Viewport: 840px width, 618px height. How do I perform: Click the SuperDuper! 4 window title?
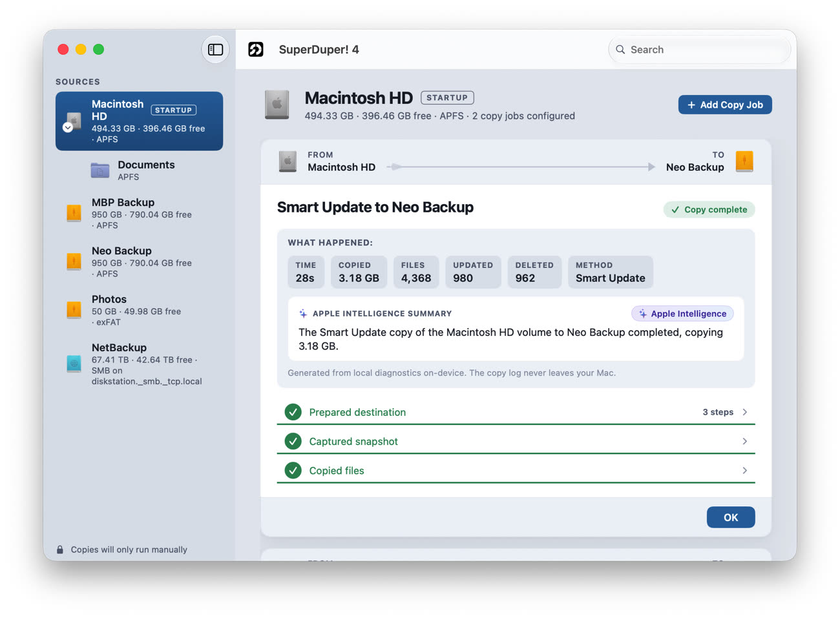[x=319, y=50]
